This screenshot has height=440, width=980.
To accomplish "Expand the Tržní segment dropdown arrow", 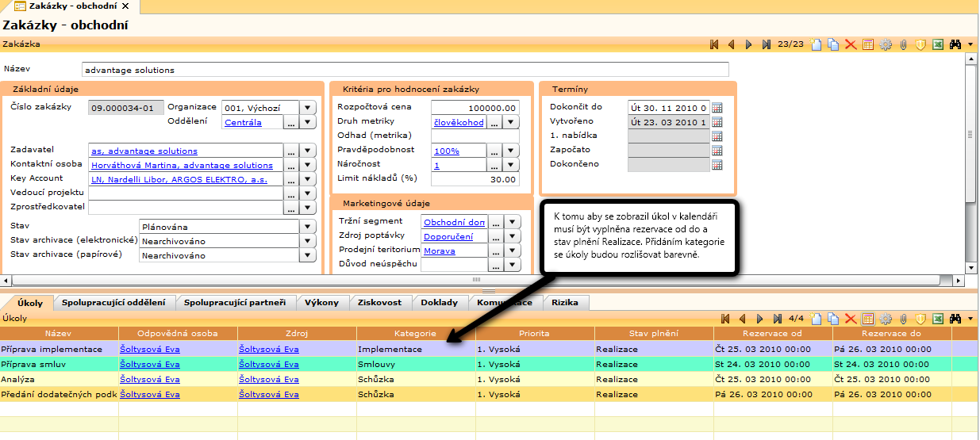I will coord(512,222).
